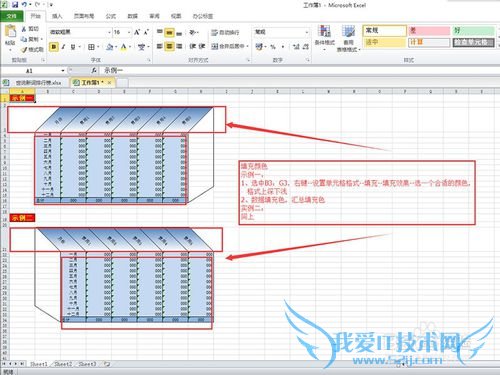This screenshot has height=375, width=500.
Task: Click the Borders icon
Action: pyautogui.click(x=91, y=47)
